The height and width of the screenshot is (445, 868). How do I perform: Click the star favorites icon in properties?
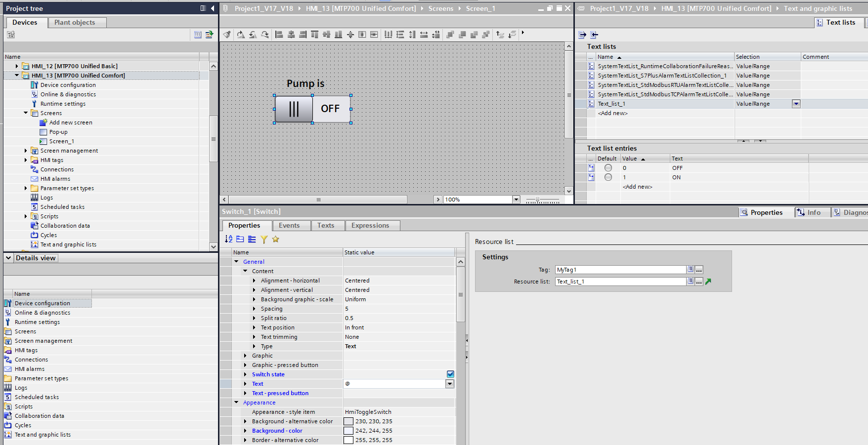pos(276,239)
